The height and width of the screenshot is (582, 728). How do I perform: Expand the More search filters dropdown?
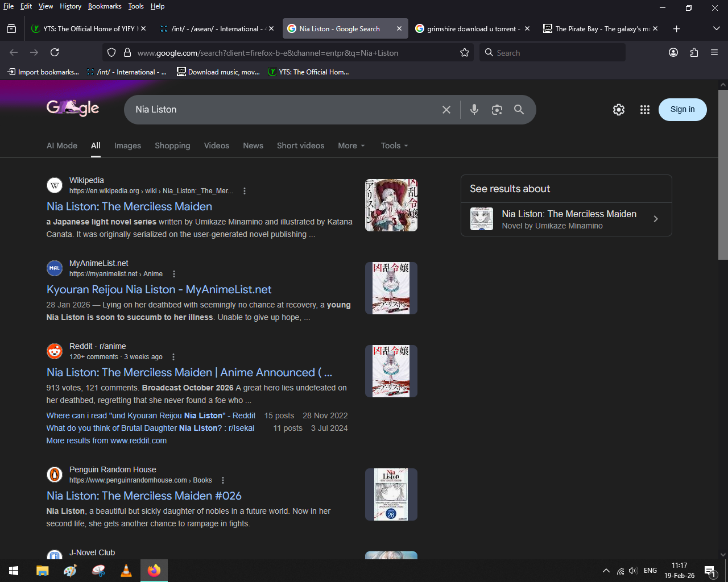click(351, 145)
